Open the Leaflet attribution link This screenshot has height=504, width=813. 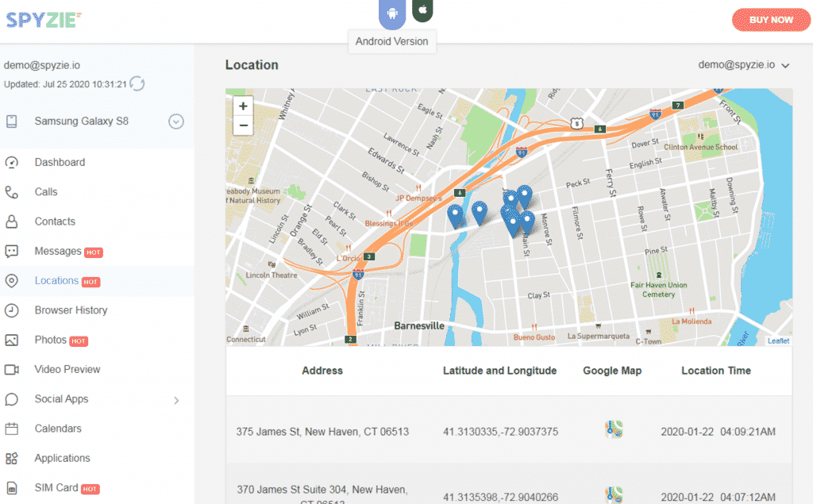click(x=778, y=340)
